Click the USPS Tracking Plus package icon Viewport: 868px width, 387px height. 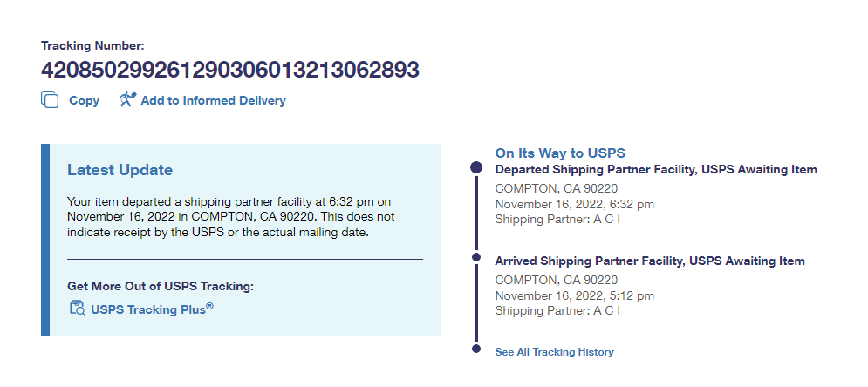tap(77, 308)
